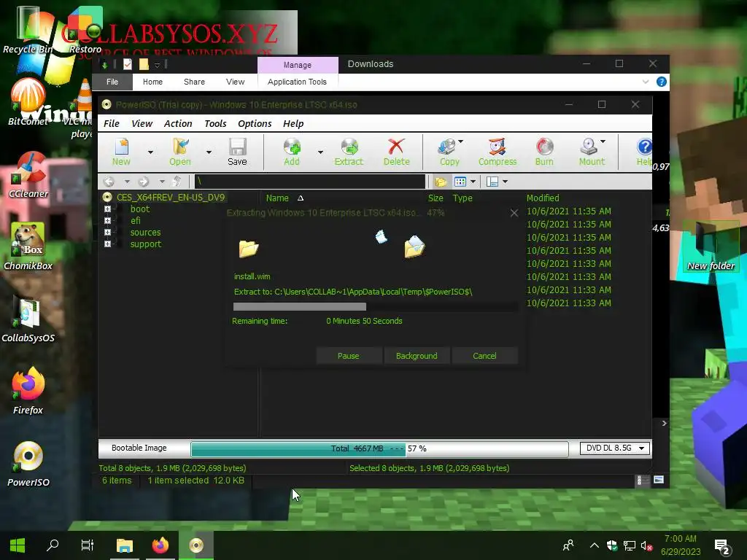747x560 pixels.
Task: Open the Add button dropdown arrow
Action: tap(320, 152)
